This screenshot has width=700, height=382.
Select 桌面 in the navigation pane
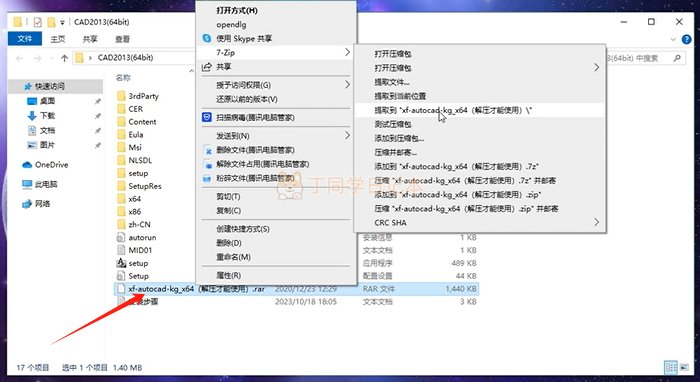click(x=47, y=101)
